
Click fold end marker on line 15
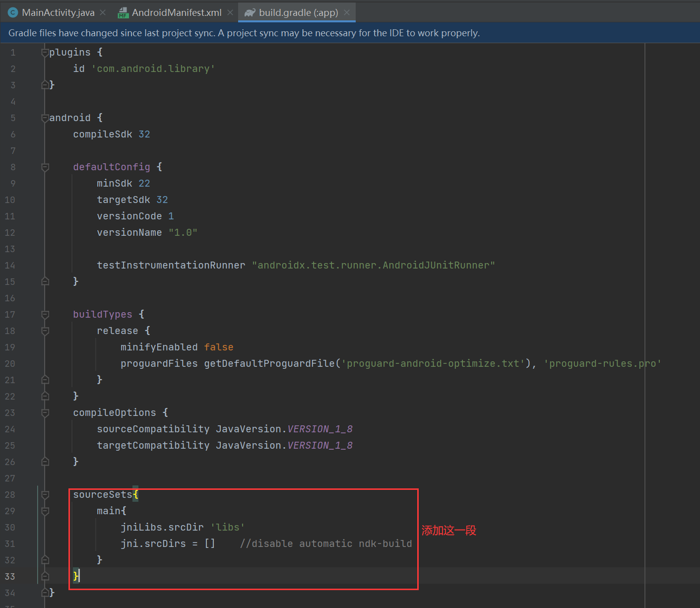click(x=45, y=281)
